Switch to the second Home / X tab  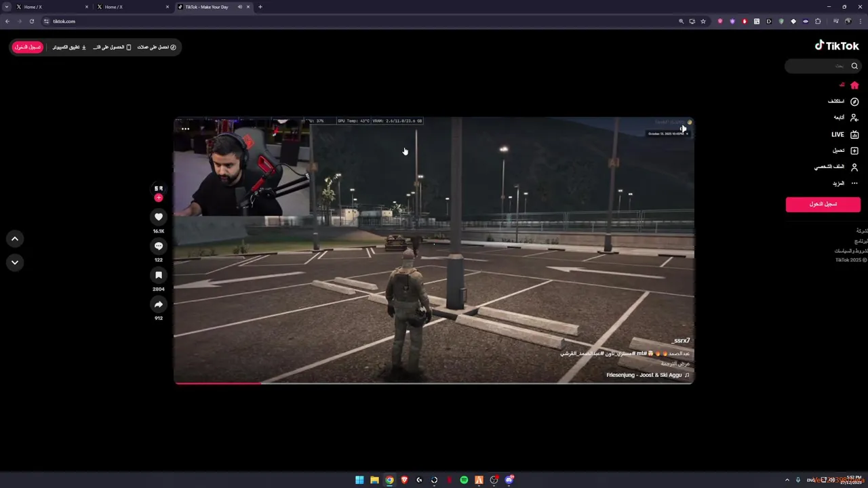(133, 7)
